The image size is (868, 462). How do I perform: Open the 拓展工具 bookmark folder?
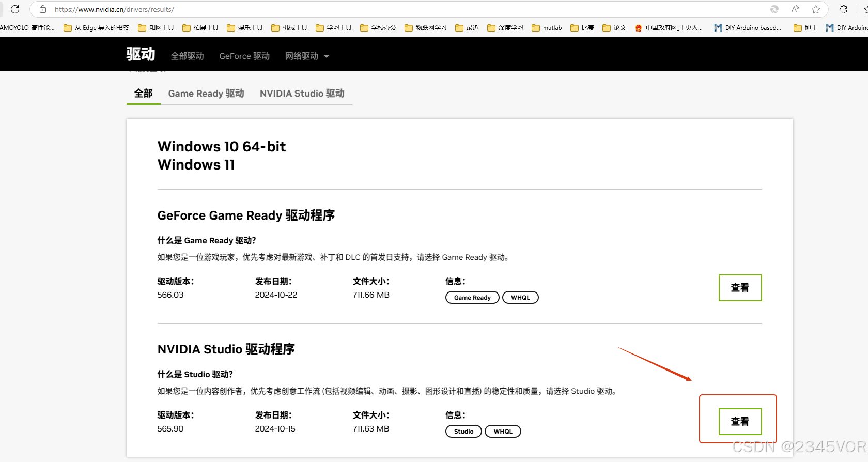(x=200, y=28)
